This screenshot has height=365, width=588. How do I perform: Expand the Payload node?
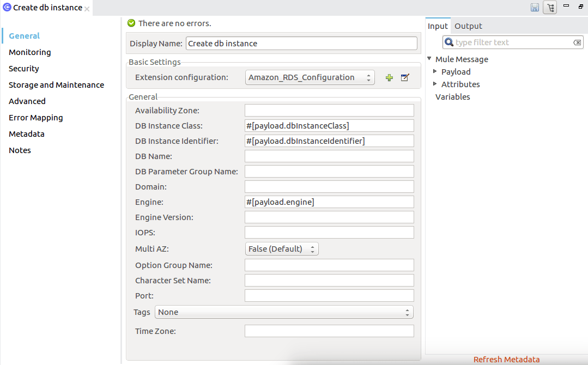pos(435,71)
